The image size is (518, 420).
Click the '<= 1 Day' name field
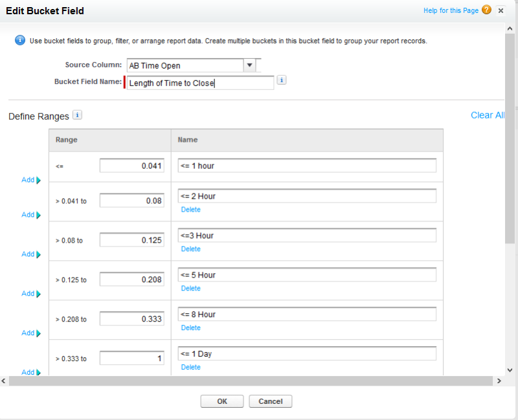tap(307, 354)
